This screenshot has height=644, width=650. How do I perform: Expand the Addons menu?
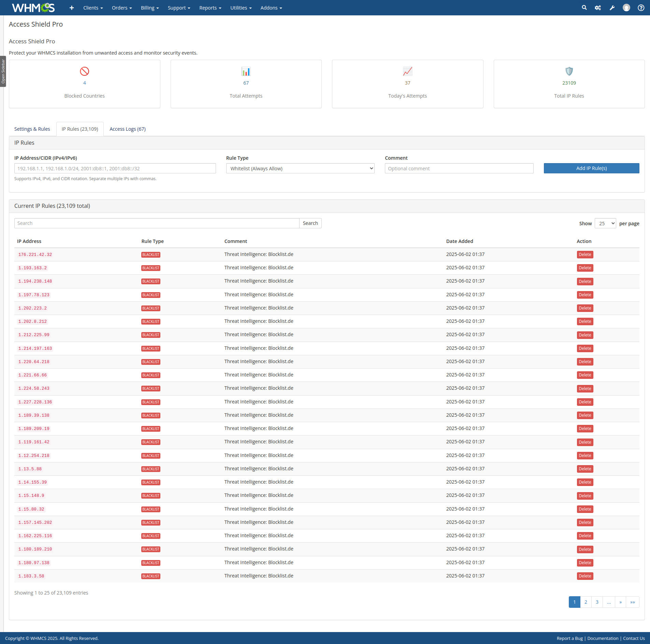(x=271, y=8)
